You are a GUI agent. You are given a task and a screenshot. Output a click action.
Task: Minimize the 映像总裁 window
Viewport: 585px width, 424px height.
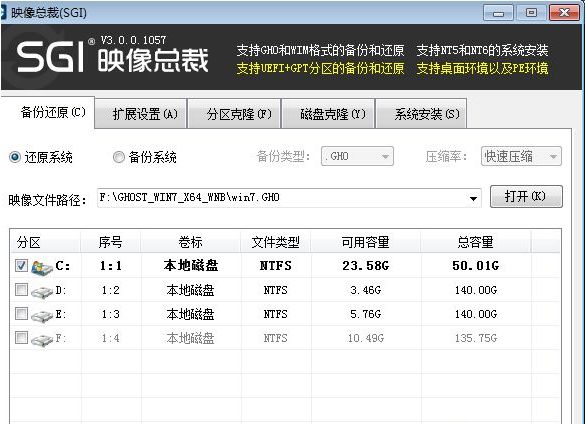pyautogui.click(x=498, y=13)
